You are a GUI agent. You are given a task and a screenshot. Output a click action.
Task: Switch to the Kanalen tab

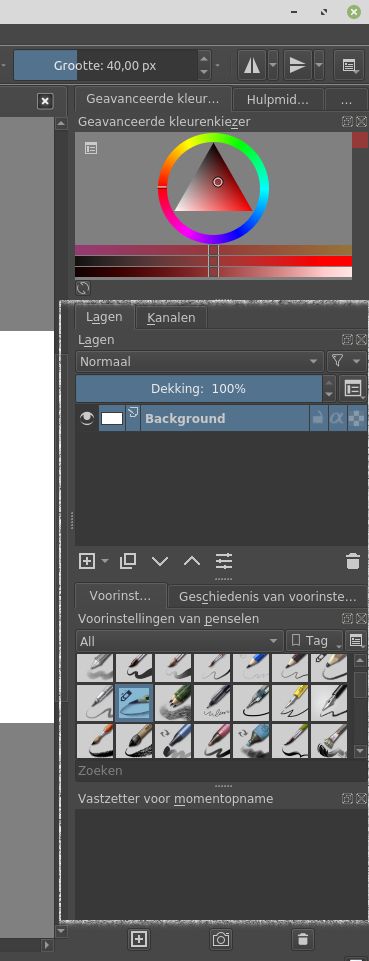tap(171, 317)
